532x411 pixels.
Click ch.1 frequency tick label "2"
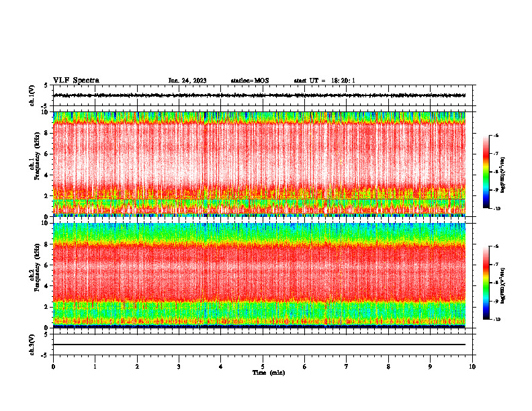point(46,195)
